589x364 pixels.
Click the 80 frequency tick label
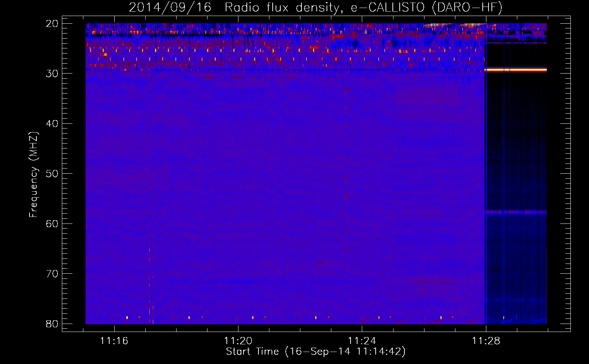tap(52, 324)
